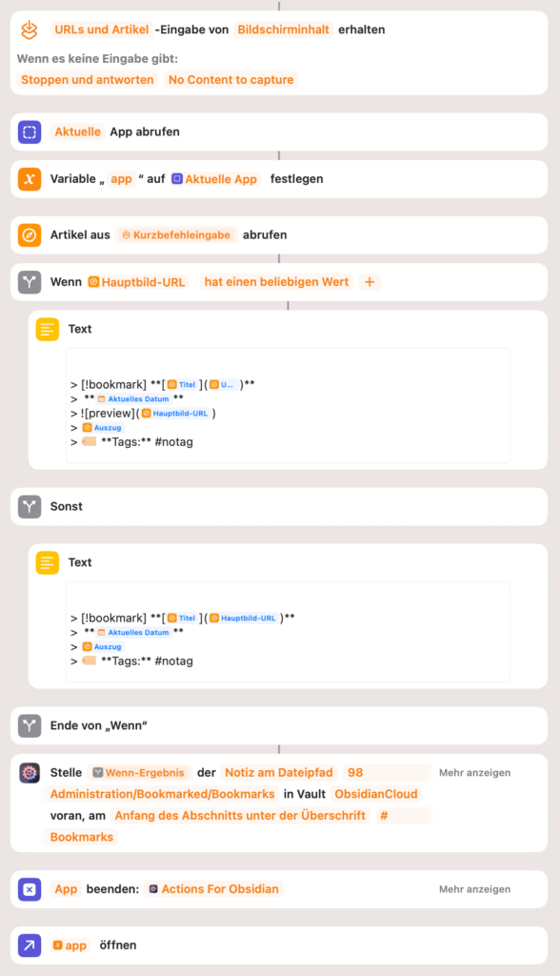Expand Mehr anzeigen in Obsidian action
The width and height of the screenshot is (560, 976).
(474, 773)
